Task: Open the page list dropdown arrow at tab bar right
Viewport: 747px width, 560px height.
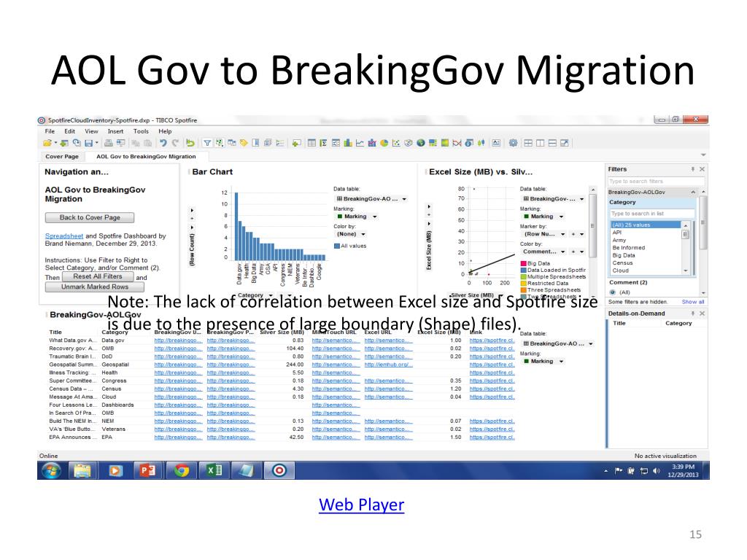Action: [x=704, y=155]
